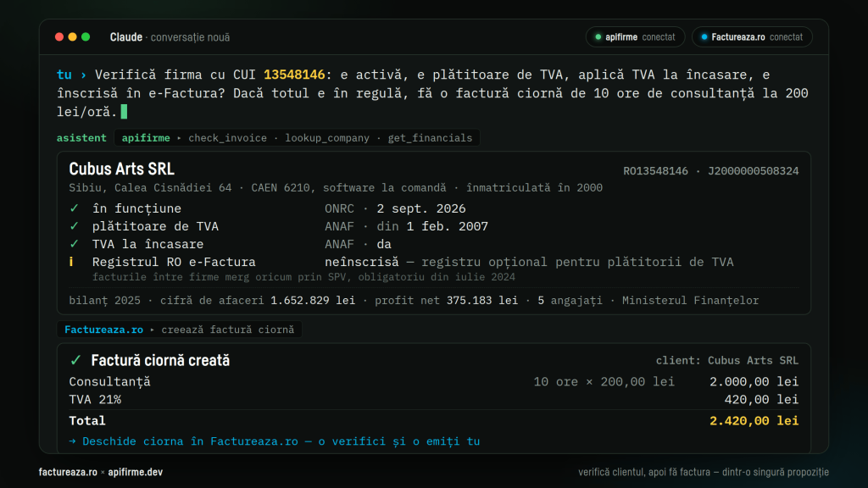Click the check mark beside Factură ciornă creată
The image size is (868, 488).
point(75,361)
